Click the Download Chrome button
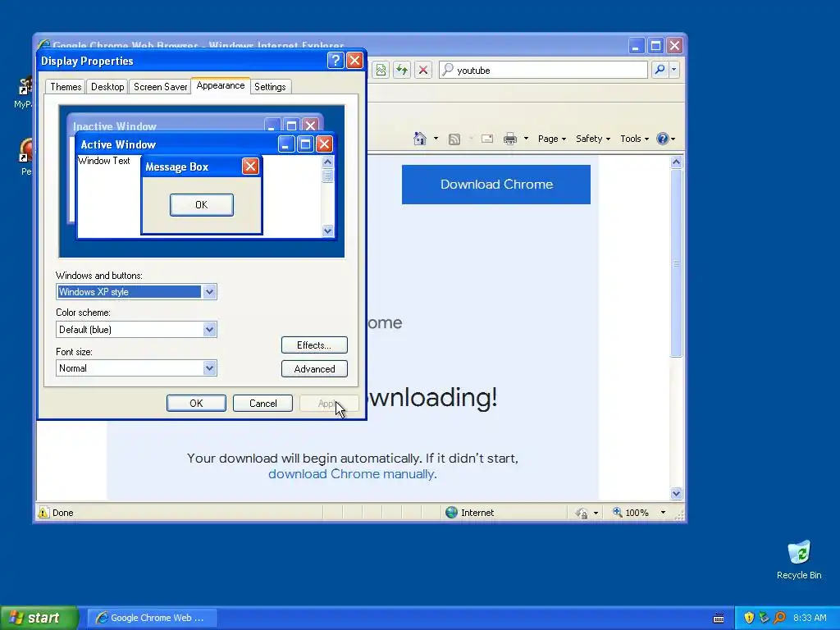 [x=496, y=185]
